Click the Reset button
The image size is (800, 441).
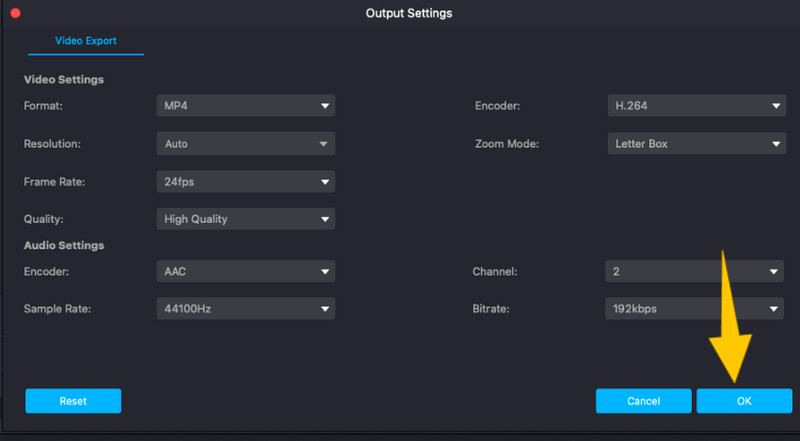coord(73,401)
